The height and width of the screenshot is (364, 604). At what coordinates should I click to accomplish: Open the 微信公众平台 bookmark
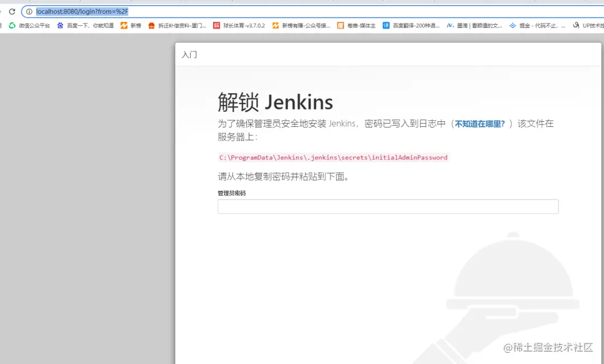click(x=30, y=25)
